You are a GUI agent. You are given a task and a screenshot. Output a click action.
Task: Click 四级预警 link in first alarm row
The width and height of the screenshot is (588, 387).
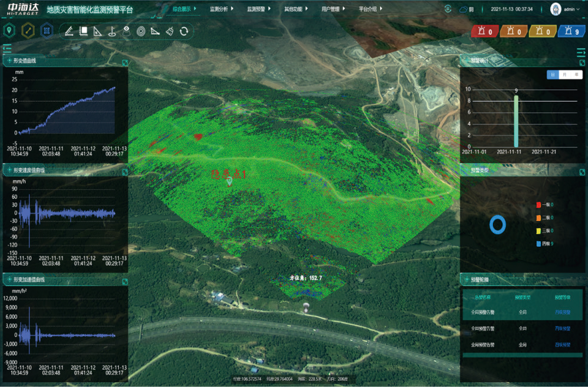[x=562, y=312]
